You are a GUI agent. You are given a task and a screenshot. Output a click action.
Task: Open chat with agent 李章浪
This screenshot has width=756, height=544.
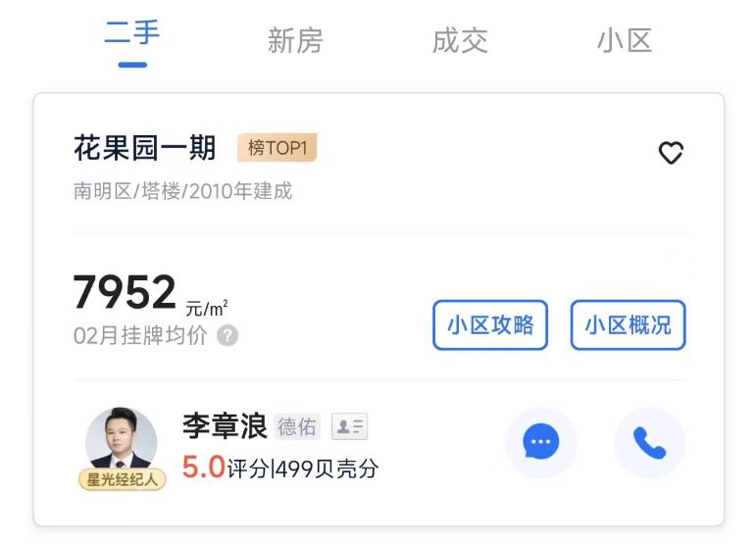pyautogui.click(x=540, y=442)
